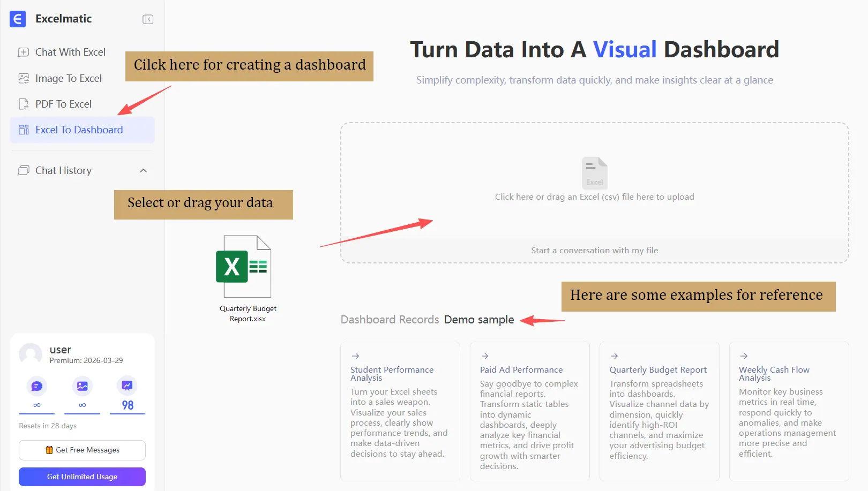This screenshot has height=491, width=868.
Task: Collapse the sidebar with the panel icon
Action: [147, 19]
